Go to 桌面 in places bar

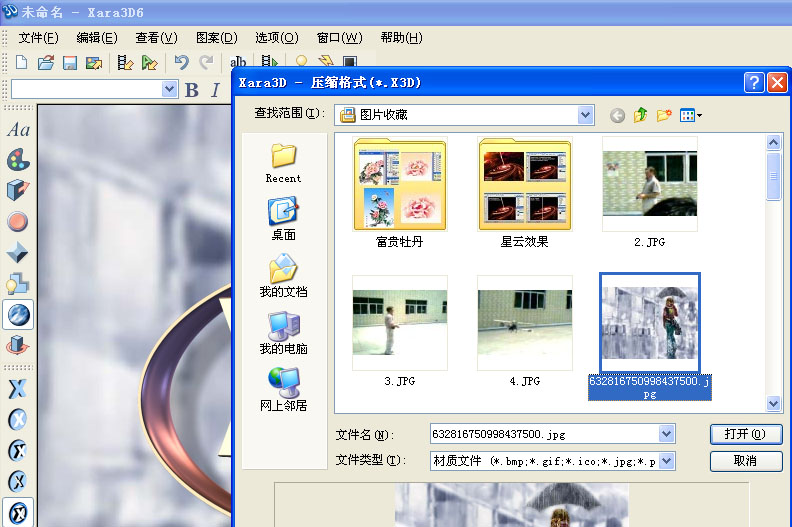(x=283, y=219)
